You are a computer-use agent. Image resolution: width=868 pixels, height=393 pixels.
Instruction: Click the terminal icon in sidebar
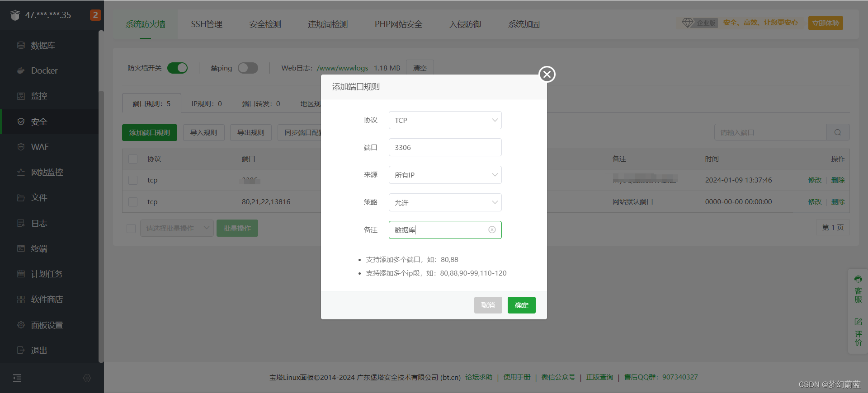point(21,248)
